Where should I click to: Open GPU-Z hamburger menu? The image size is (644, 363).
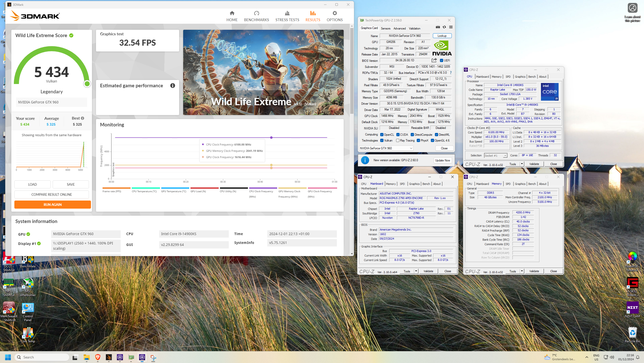click(x=451, y=27)
